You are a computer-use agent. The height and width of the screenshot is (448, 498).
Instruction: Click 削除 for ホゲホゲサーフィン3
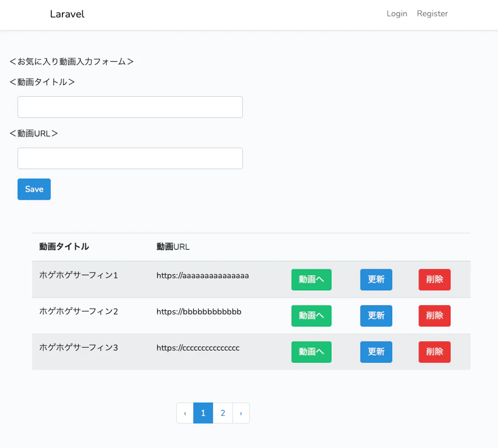tap(434, 352)
